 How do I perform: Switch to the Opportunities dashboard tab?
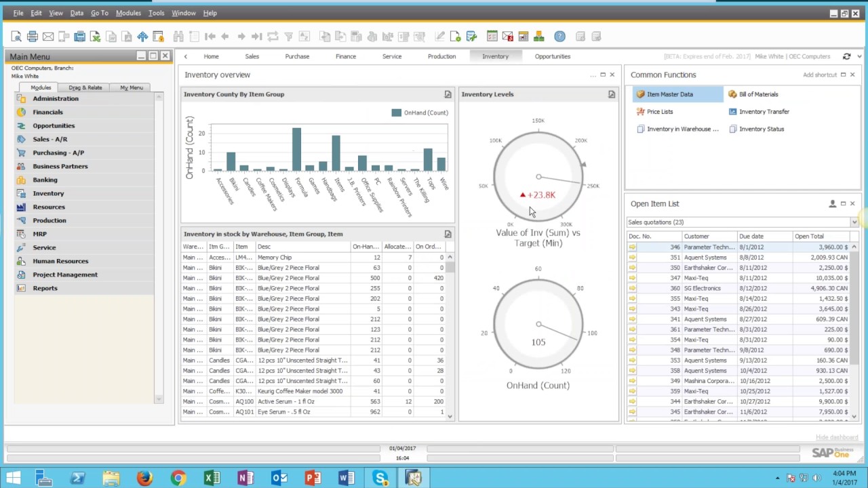click(x=552, y=56)
